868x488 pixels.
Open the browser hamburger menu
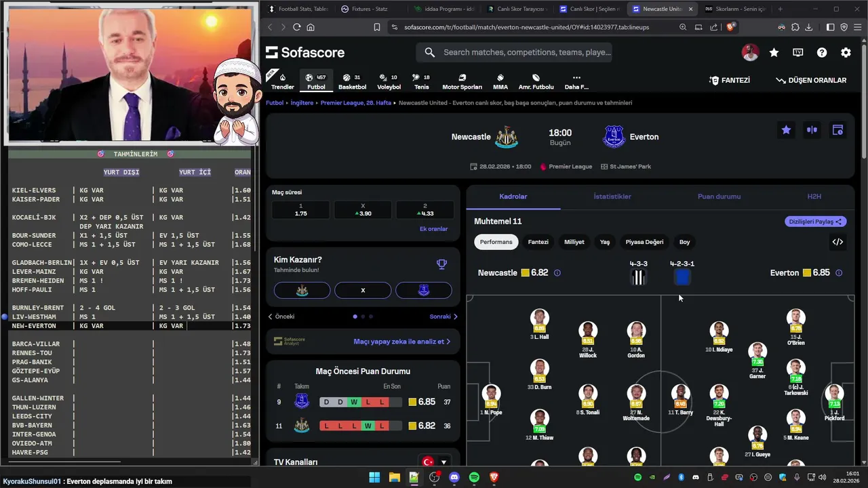click(858, 27)
